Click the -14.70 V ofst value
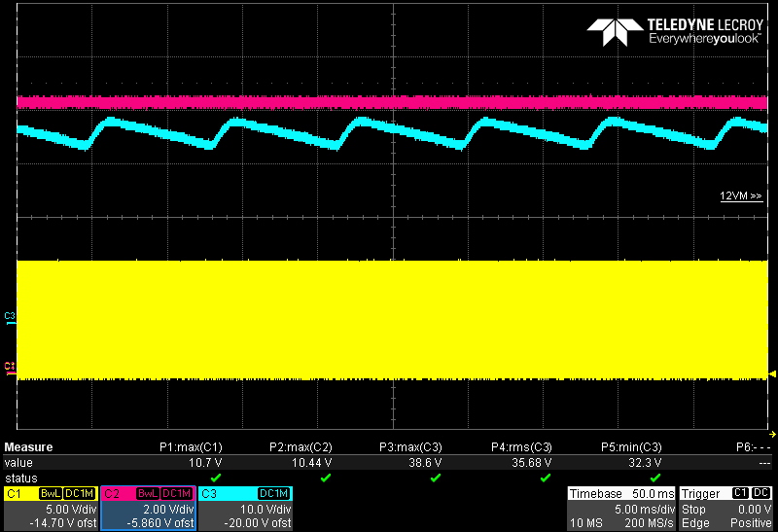The height and width of the screenshot is (532, 778). coord(62,523)
